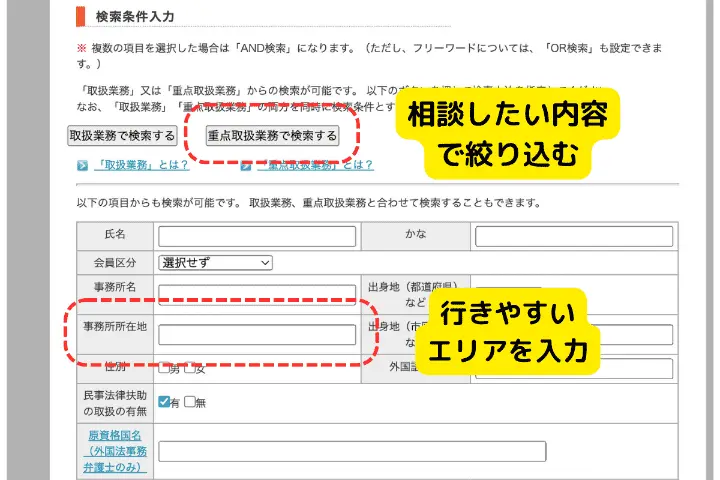This screenshot has height=480, width=720.
Task: Click arrow icon beside 「取扱業務」とは?
Action: [x=82, y=165]
